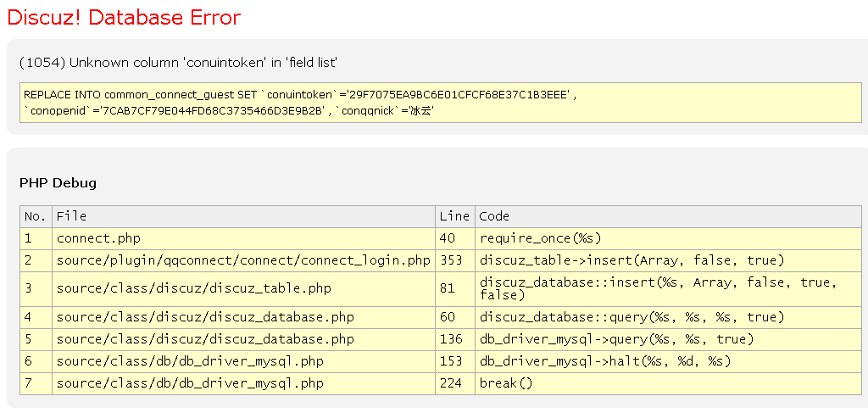
Task: Click the line number 81 cell
Action: pyautogui.click(x=448, y=288)
